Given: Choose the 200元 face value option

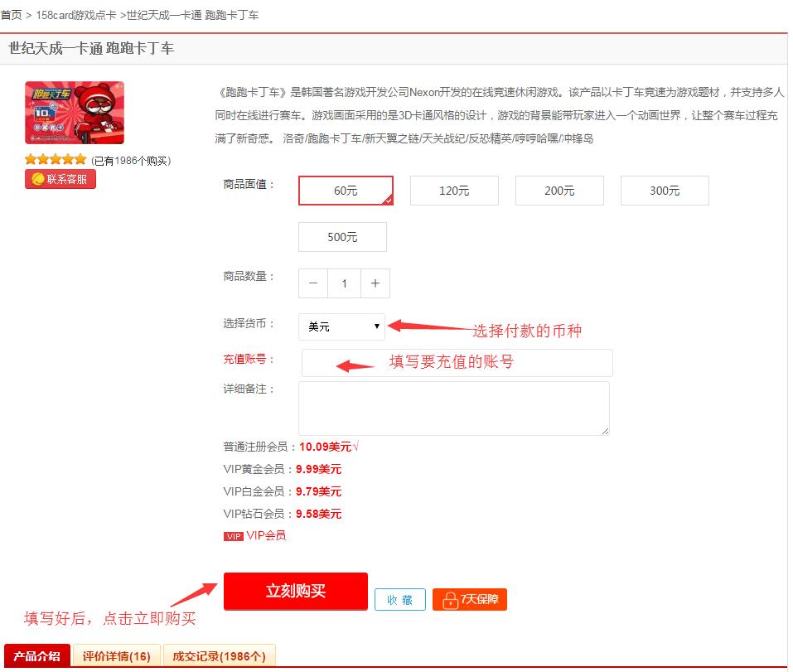Looking at the screenshot, I should (x=559, y=191).
